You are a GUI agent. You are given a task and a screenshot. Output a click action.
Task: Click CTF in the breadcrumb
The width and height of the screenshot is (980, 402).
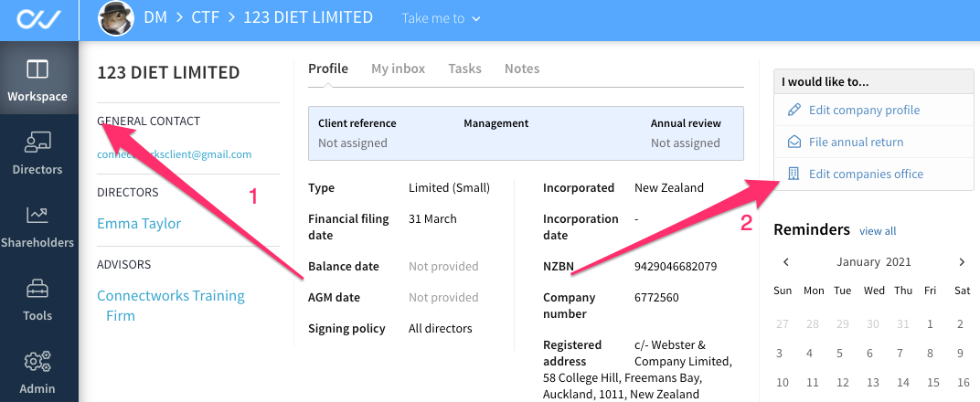[x=205, y=17]
